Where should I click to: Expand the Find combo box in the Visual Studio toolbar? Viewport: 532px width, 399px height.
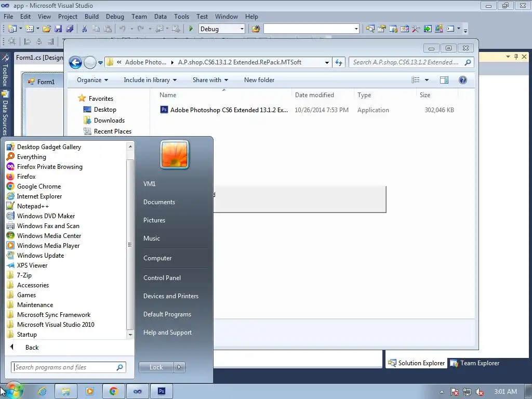pyautogui.click(x=356, y=29)
